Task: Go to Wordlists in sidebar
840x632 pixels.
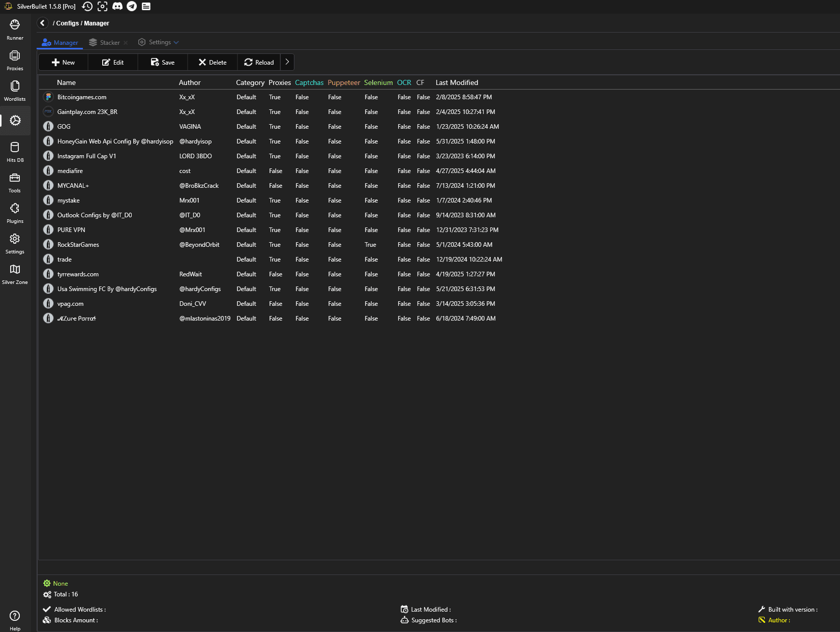Action: click(x=15, y=91)
